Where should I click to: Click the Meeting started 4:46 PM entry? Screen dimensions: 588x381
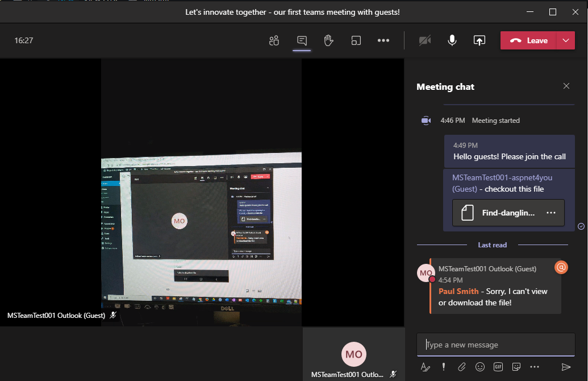[x=480, y=121]
